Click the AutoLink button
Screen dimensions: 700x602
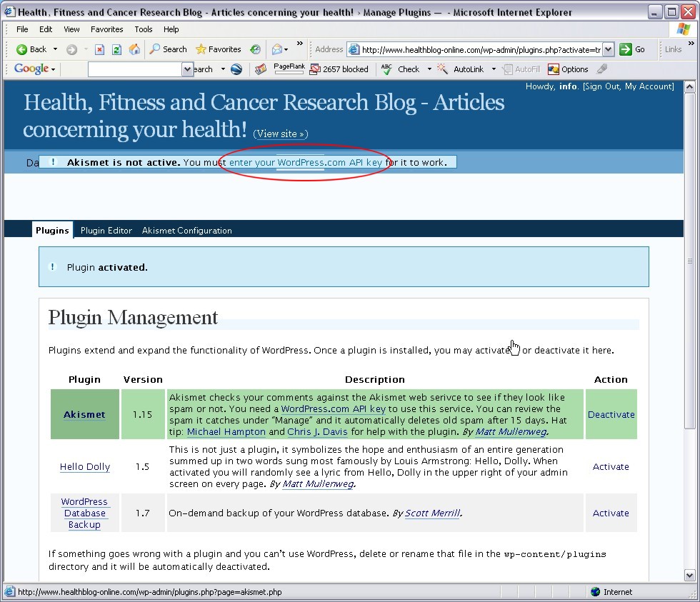(x=461, y=69)
